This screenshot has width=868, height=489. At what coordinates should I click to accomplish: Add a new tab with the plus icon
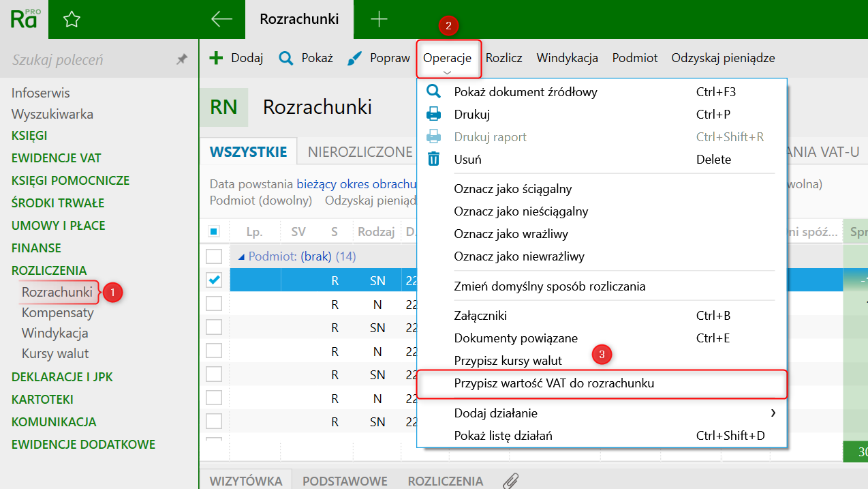(x=379, y=19)
